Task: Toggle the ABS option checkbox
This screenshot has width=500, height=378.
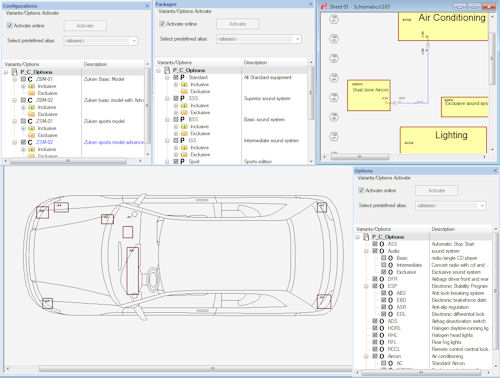Action: (384, 293)
